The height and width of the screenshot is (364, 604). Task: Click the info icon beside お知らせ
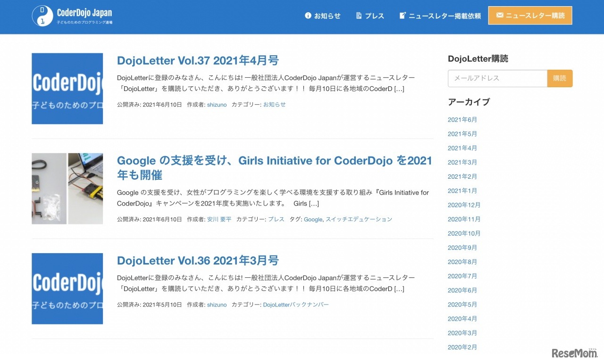pyautogui.click(x=308, y=16)
